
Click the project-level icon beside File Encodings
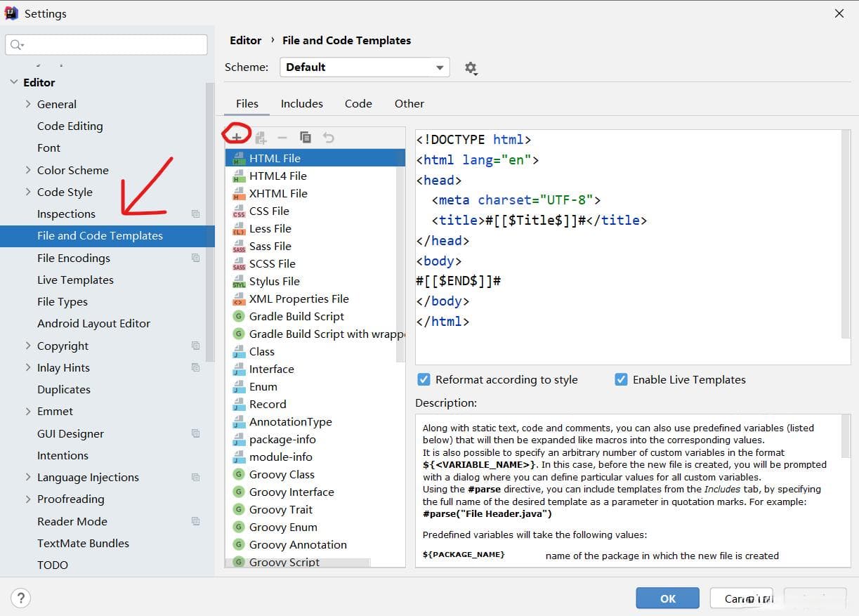pyautogui.click(x=196, y=258)
